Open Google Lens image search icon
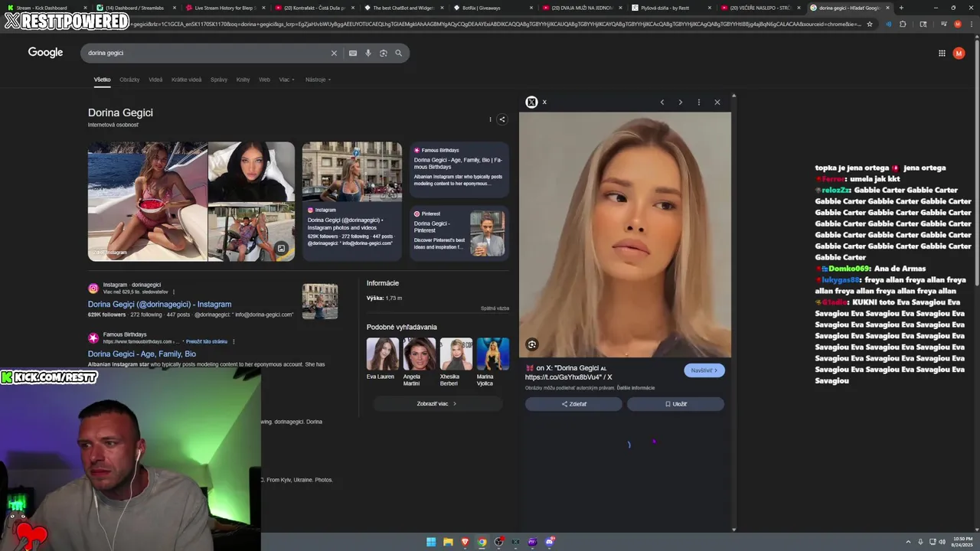 click(384, 53)
